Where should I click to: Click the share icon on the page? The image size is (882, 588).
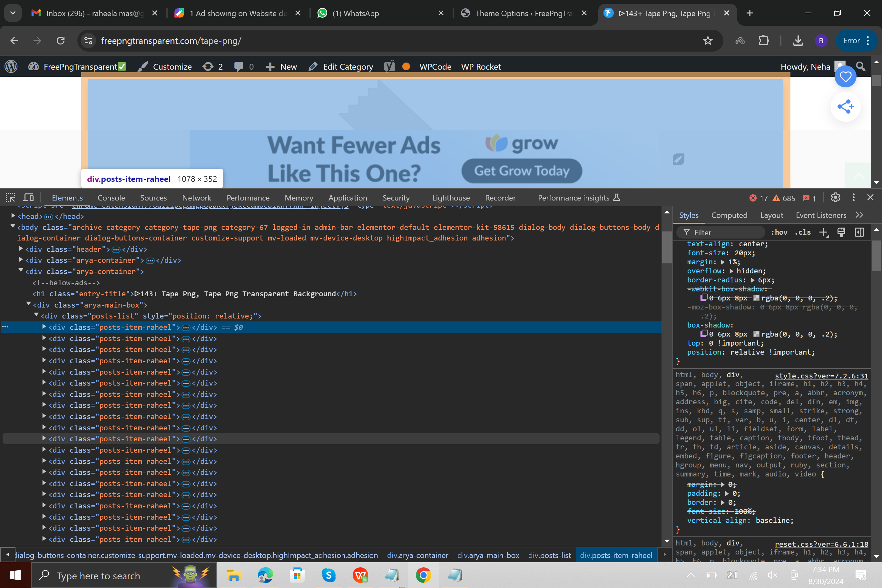click(x=845, y=107)
